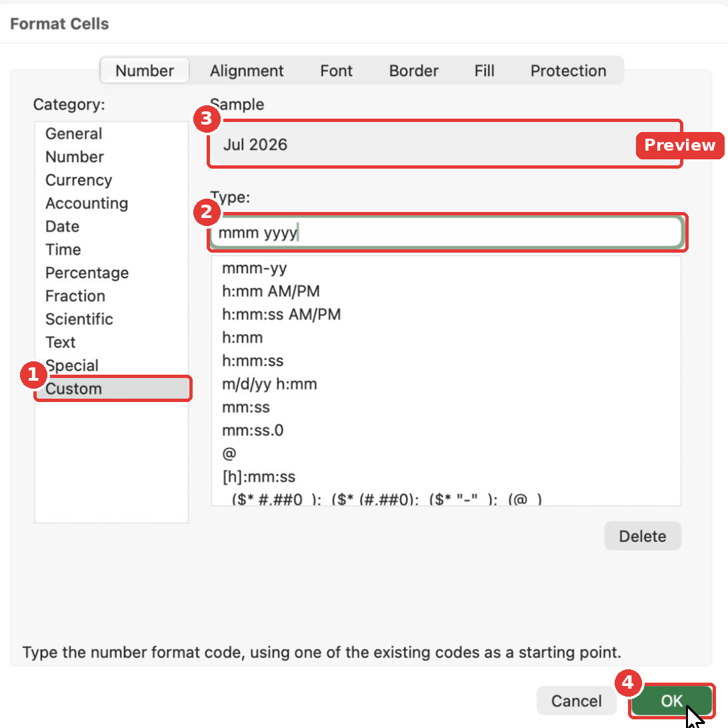
Task: Select the Custom category
Action: coord(113,389)
